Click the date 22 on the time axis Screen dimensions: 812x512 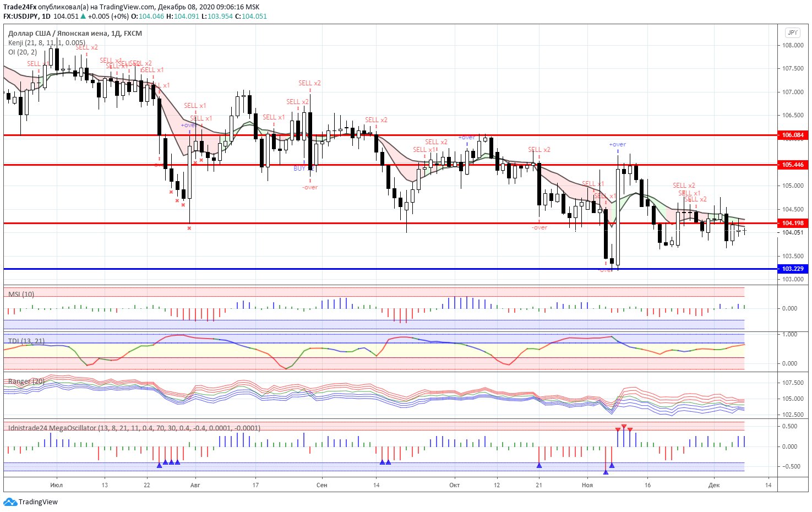click(147, 485)
